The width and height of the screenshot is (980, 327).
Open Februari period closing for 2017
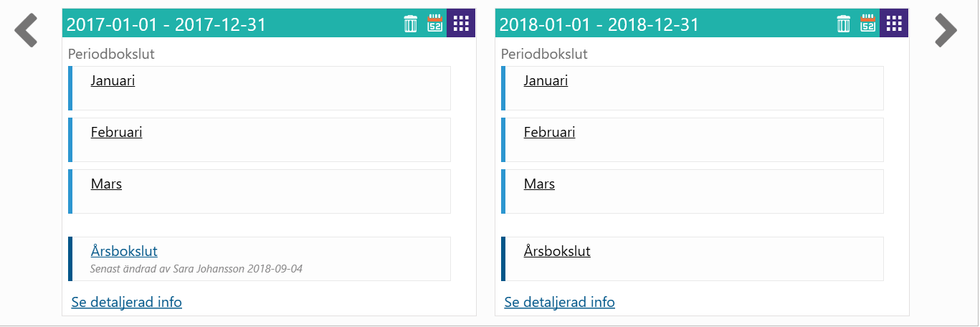click(116, 132)
